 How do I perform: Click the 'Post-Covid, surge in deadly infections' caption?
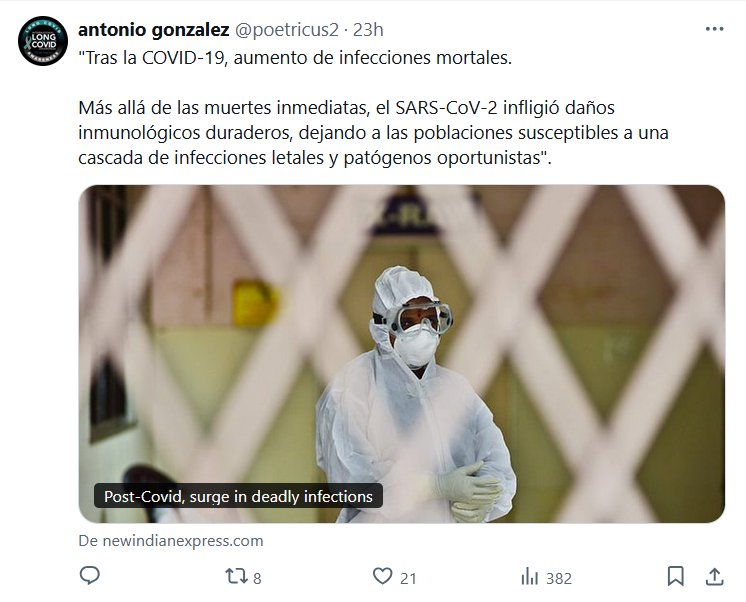[238, 496]
